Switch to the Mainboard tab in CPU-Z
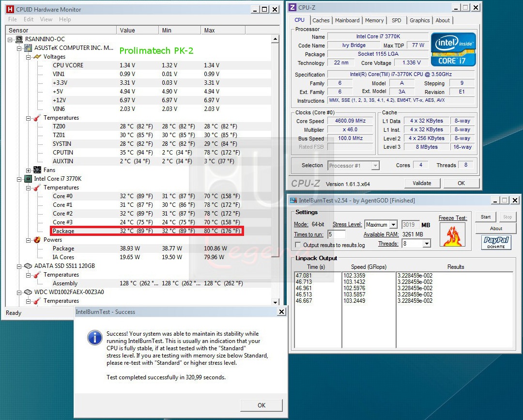The height and width of the screenshot is (420, 523). point(347,20)
